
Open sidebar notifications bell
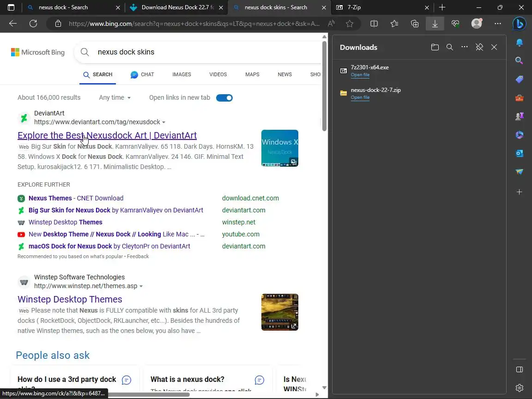(520, 42)
